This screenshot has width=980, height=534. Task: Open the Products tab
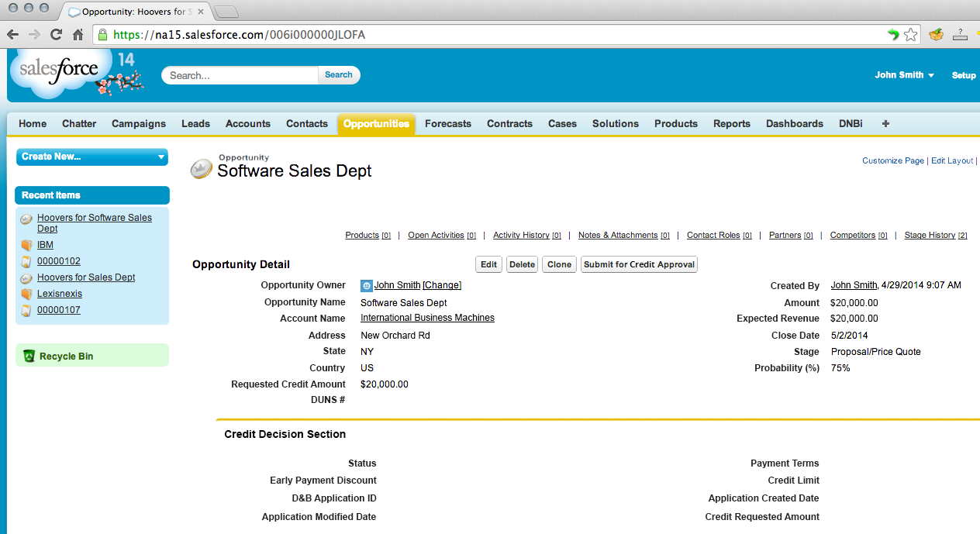coord(676,124)
